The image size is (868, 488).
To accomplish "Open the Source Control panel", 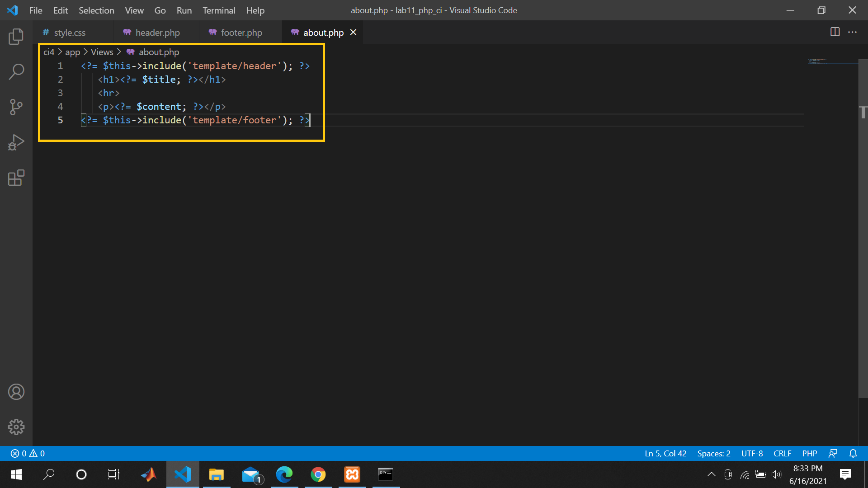I will click(x=16, y=107).
